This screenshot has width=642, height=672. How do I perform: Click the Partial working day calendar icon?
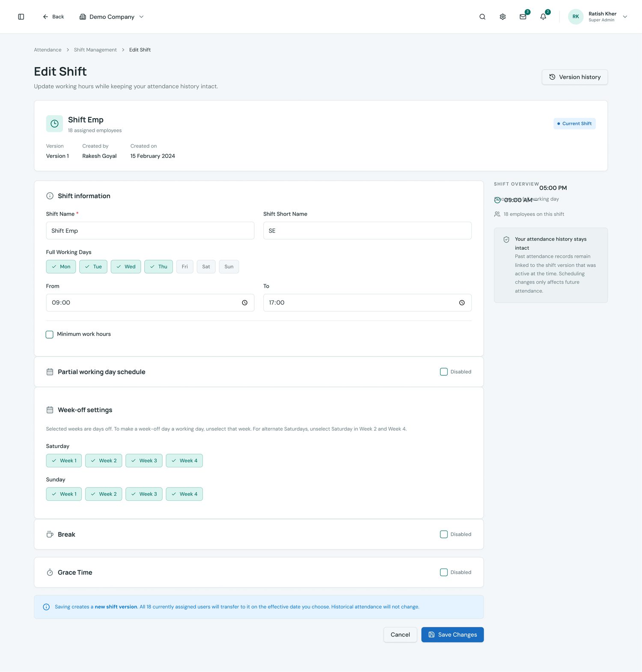point(50,372)
